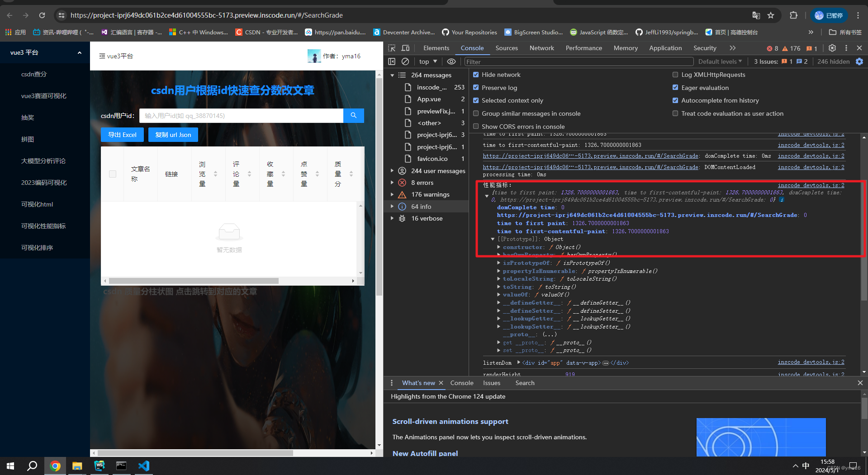
Task: Expand 244 user messages group
Action: pos(392,171)
